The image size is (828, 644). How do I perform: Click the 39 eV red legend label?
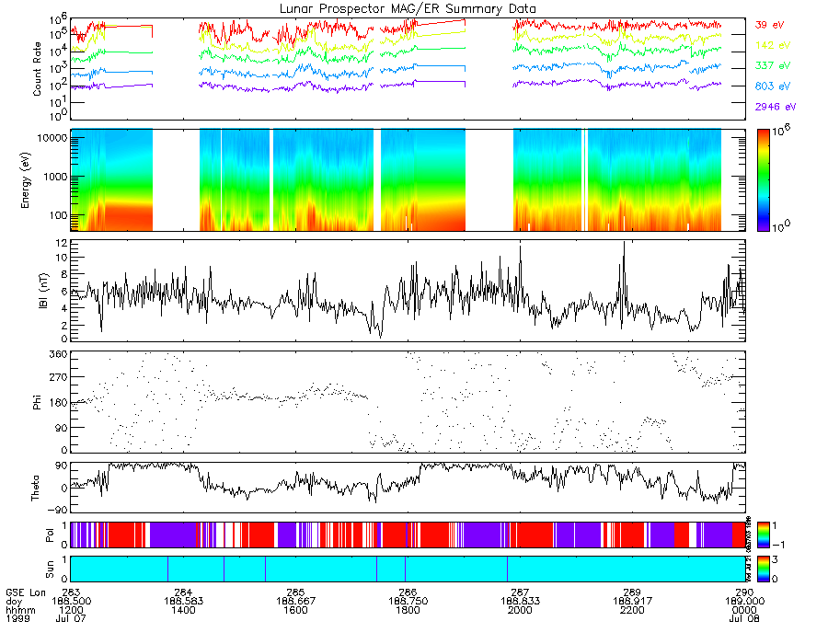click(769, 25)
